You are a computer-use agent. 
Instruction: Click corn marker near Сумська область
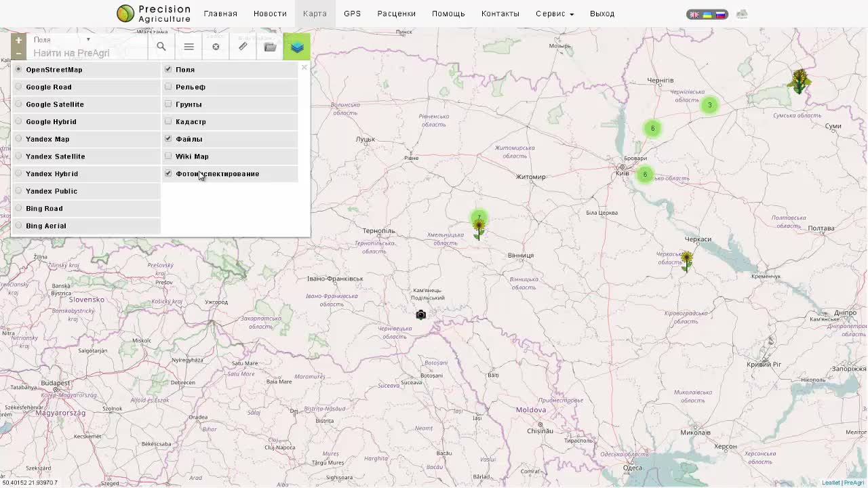(800, 81)
